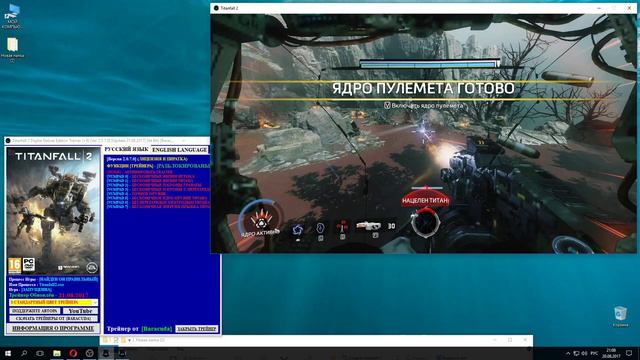
Task: Open the trainer color scheme dropdown
Action: tap(53, 302)
